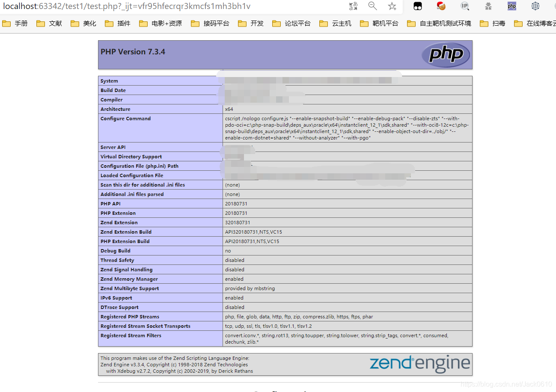
Task: Click the Zend Extension value 320180731
Action: [x=238, y=223]
